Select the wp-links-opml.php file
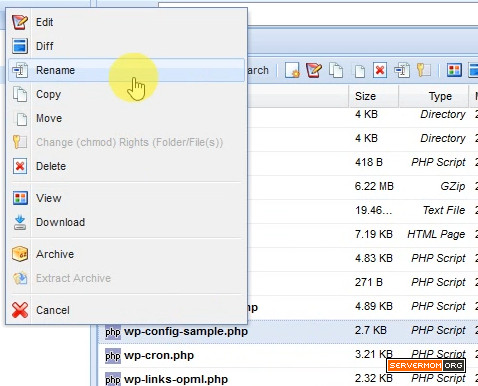This screenshot has width=478, height=386. (176, 379)
